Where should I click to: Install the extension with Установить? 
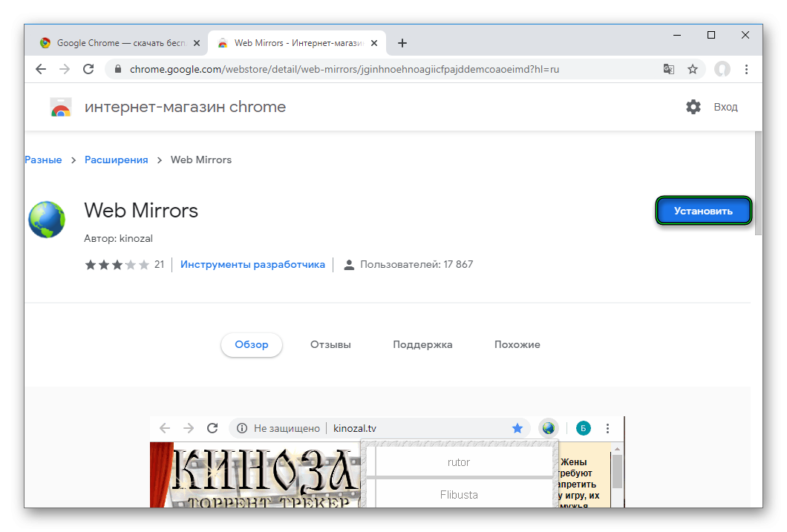tap(703, 211)
